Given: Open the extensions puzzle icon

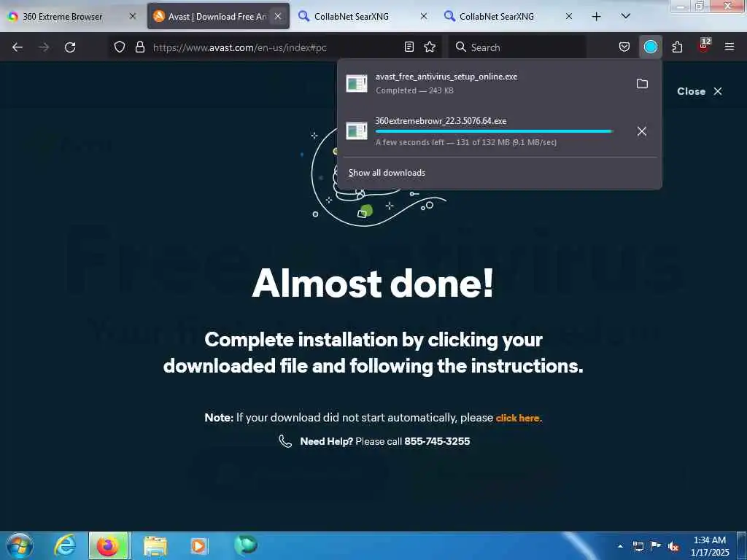Looking at the screenshot, I should pyautogui.click(x=677, y=47).
